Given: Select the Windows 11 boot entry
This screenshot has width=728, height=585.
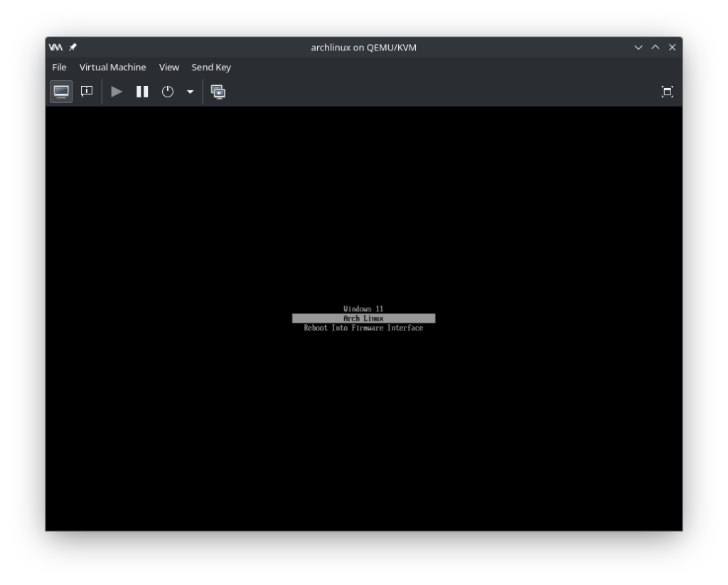Looking at the screenshot, I should 363,308.
